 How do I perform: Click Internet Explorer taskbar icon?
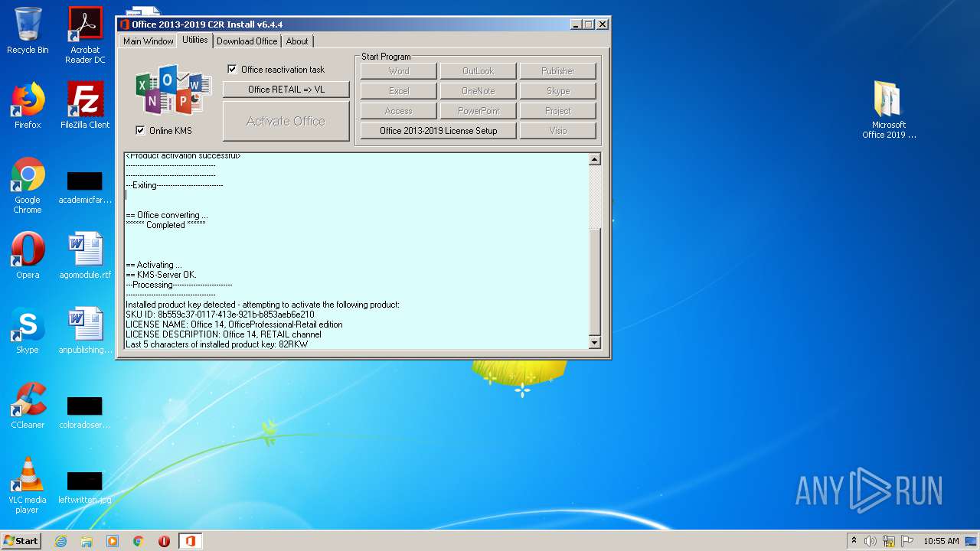tap(60, 541)
